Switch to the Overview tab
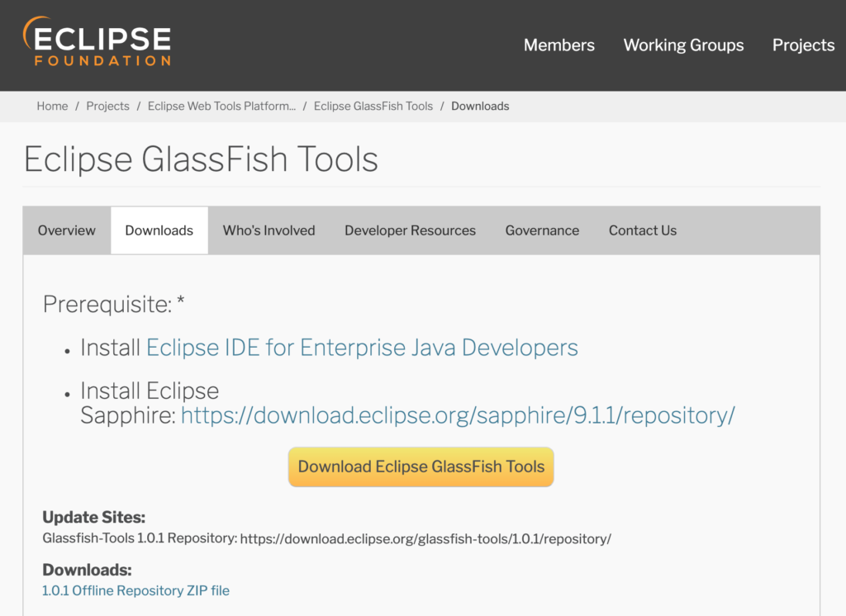This screenshot has width=846, height=616. tap(66, 230)
